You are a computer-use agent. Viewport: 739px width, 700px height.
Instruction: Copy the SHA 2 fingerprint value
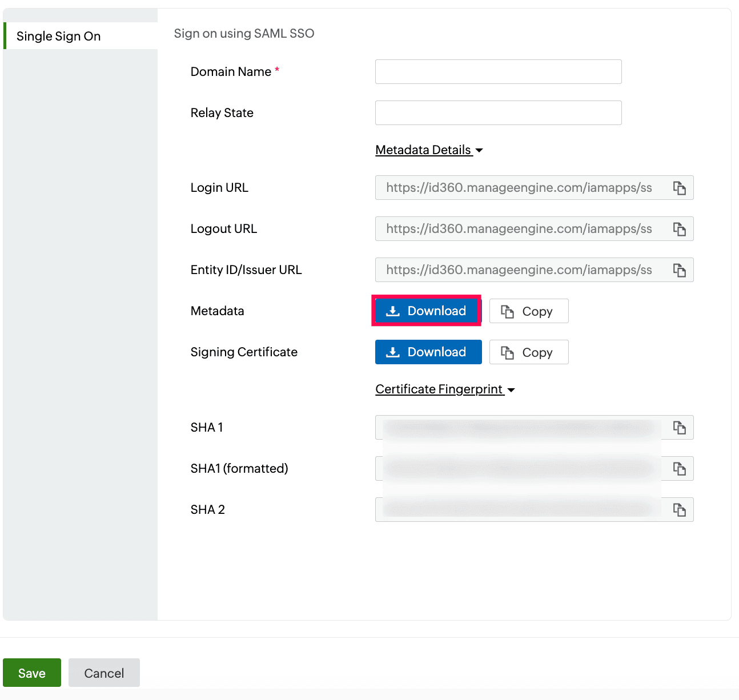(x=680, y=509)
